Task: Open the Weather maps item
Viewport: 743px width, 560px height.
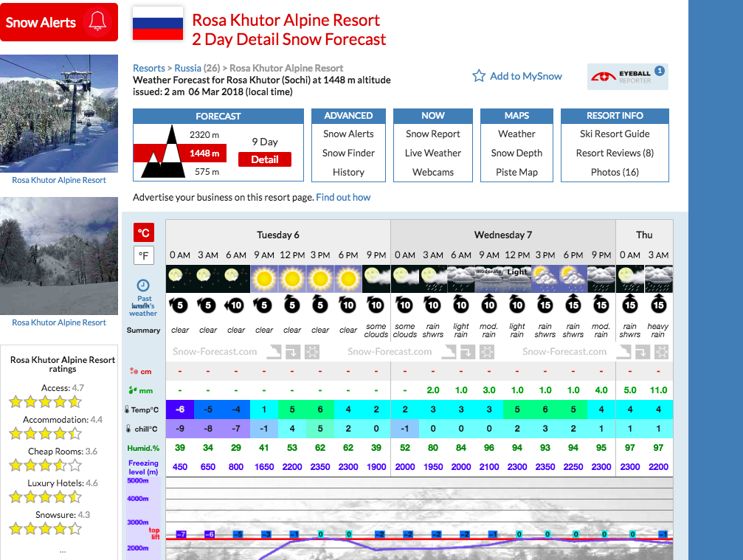Action: click(x=516, y=134)
